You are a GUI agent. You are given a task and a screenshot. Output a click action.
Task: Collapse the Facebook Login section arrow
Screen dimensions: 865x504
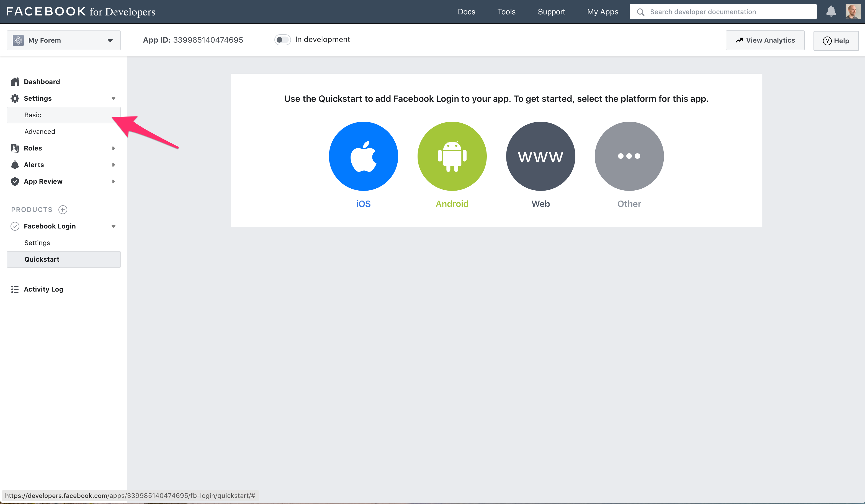[114, 227]
